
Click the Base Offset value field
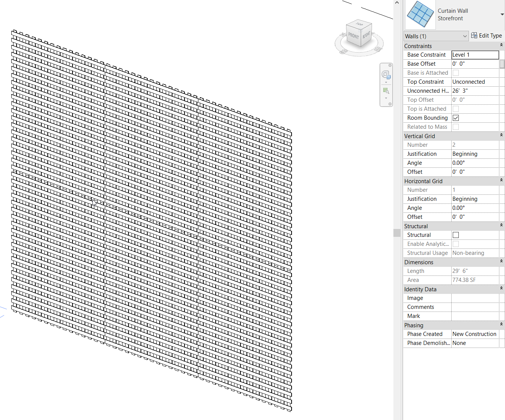click(475, 64)
